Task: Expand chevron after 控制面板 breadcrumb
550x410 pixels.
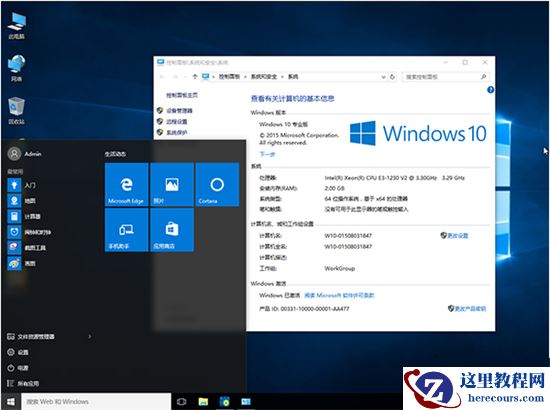Action: [x=245, y=76]
